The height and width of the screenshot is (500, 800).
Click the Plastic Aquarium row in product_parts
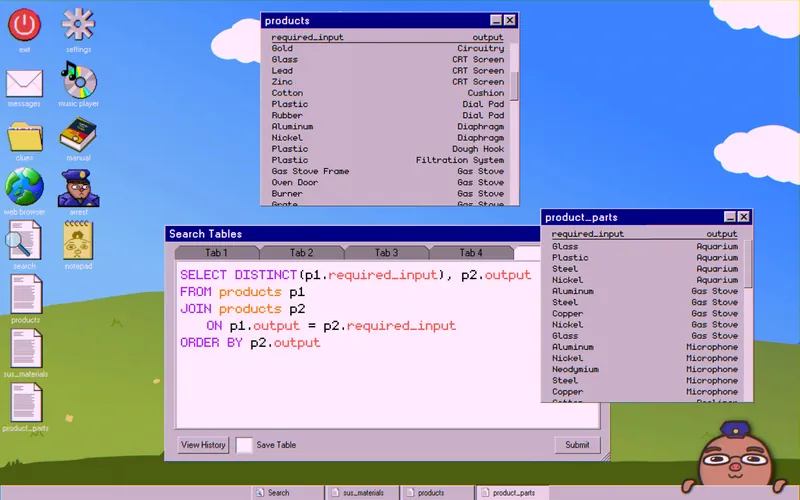click(x=645, y=258)
